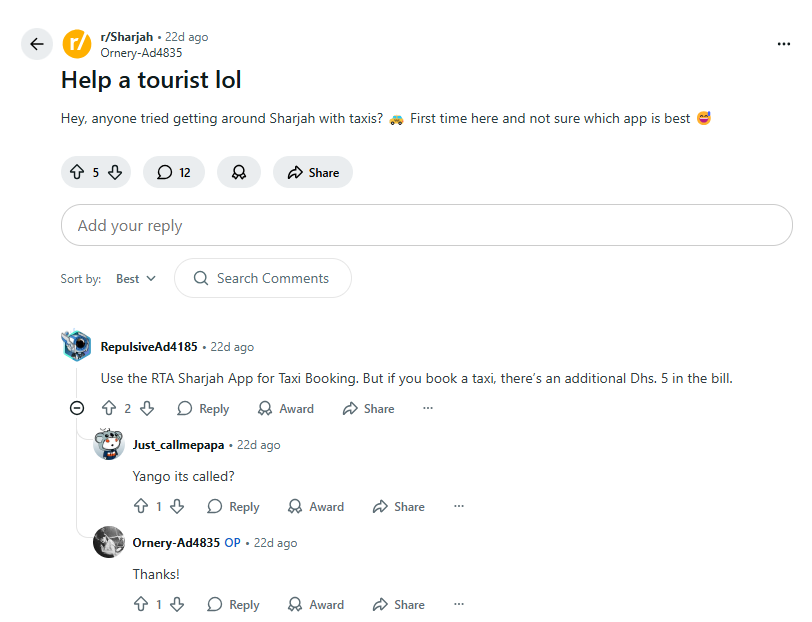Click the 'Add your reply' field

point(426,225)
